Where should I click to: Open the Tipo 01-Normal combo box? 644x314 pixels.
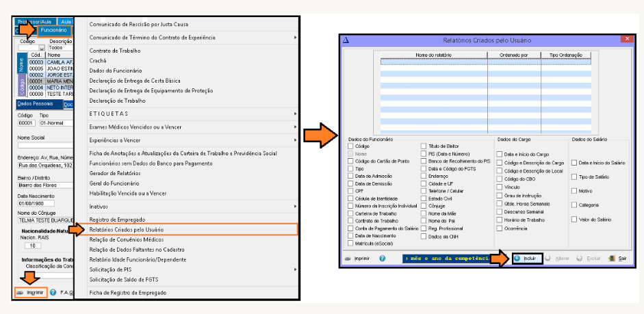56,123
